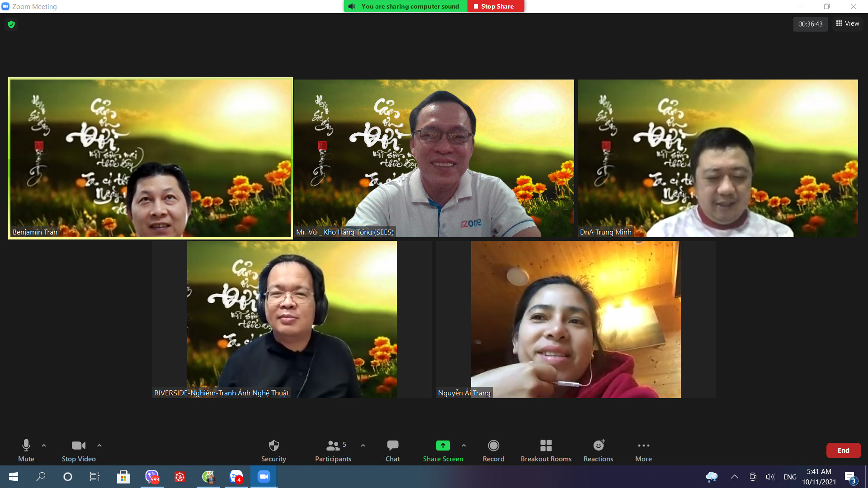Select Nguyễn Ái Trang video tile
Screen dimensions: 868x488
click(576, 319)
